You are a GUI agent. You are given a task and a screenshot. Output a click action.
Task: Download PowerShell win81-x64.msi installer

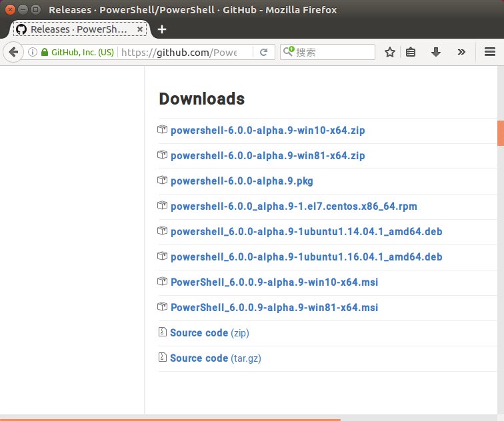274,307
